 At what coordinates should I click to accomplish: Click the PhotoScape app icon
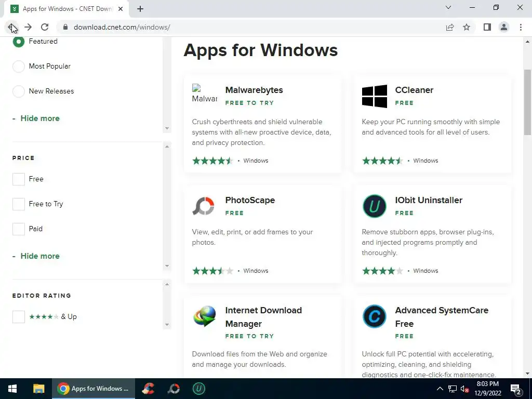pos(203,206)
